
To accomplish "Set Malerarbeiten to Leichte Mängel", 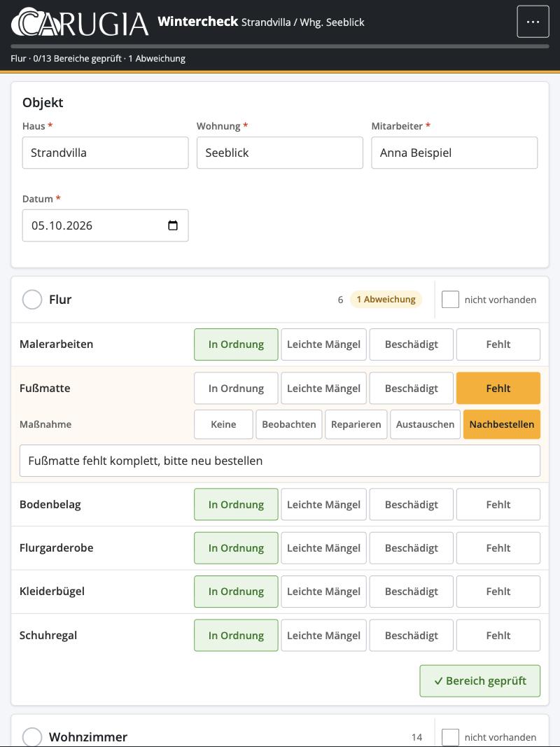I will click(x=324, y=344).
